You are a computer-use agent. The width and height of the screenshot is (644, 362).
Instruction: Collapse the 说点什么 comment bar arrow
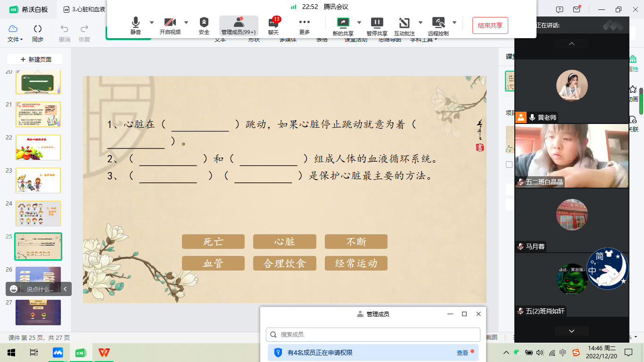click(65, 289)
